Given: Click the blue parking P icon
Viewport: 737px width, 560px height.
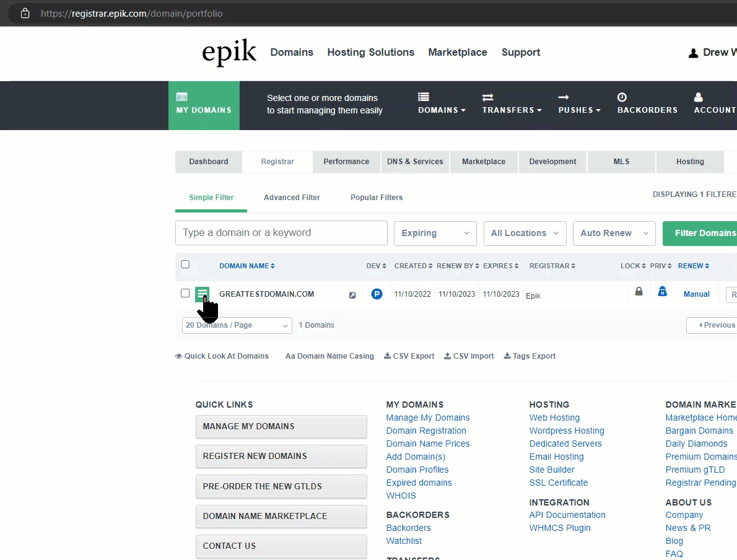Looking at the screenshot, I should click(377, 294).
